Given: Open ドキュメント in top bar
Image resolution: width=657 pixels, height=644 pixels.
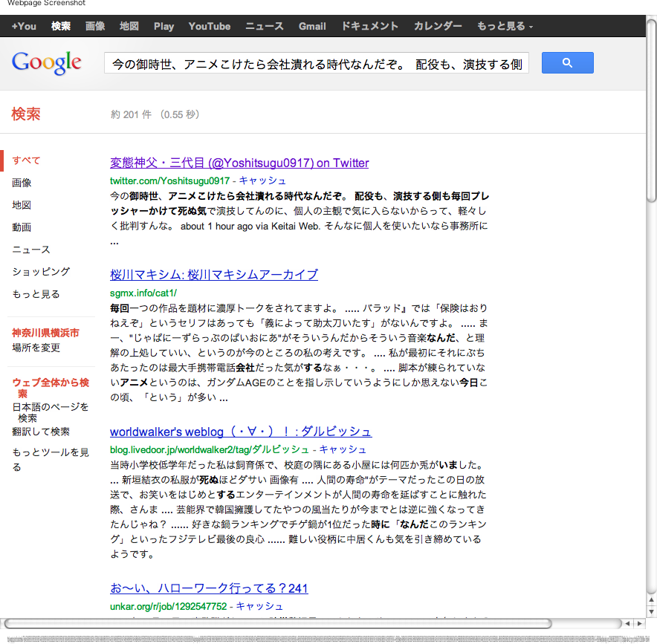Looking at the screenshot, I should point(370,27).
